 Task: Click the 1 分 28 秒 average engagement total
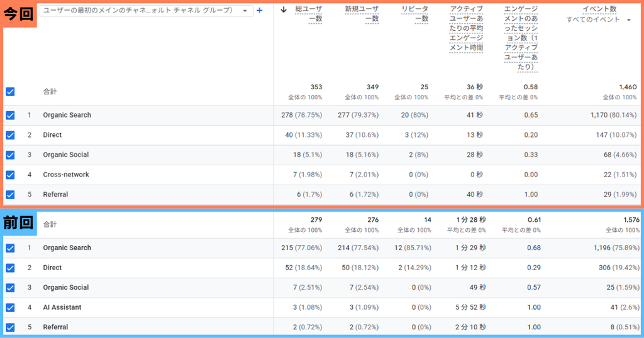(470, 220)
